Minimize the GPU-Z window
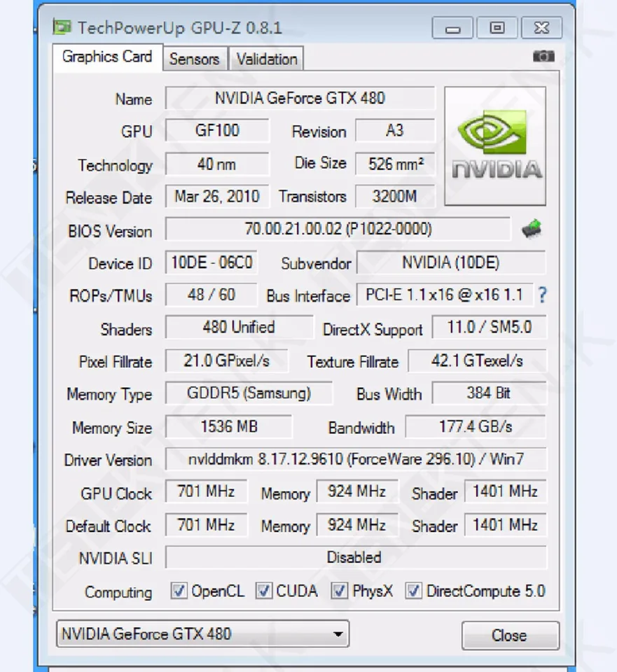 453,28
